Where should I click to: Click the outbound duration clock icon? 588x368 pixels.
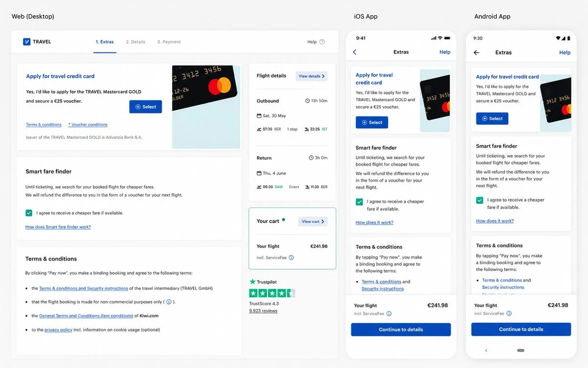pos(307,101)
